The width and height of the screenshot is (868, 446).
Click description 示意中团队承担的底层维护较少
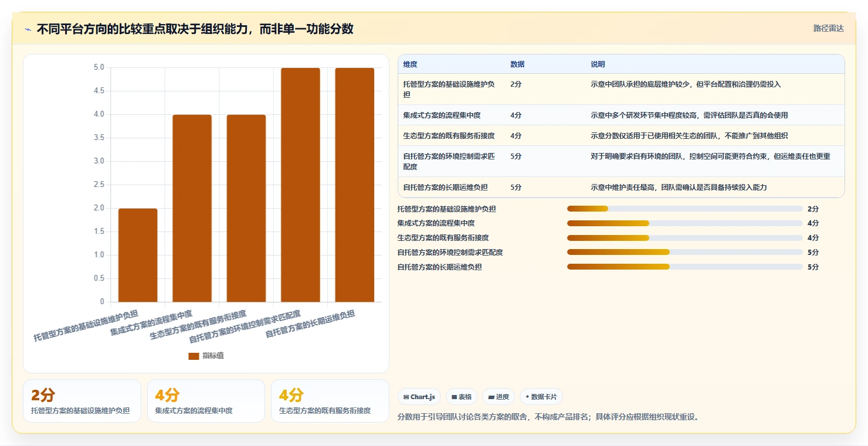686,84
